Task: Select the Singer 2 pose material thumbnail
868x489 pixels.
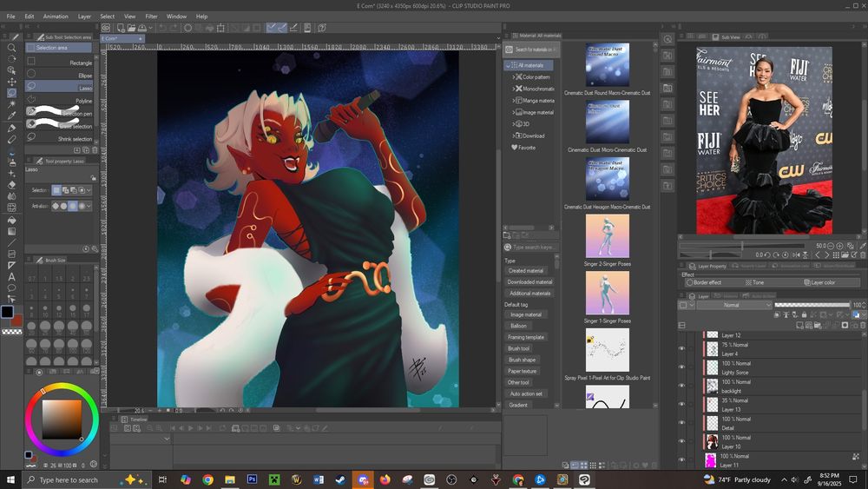Action: click(608, 236)
